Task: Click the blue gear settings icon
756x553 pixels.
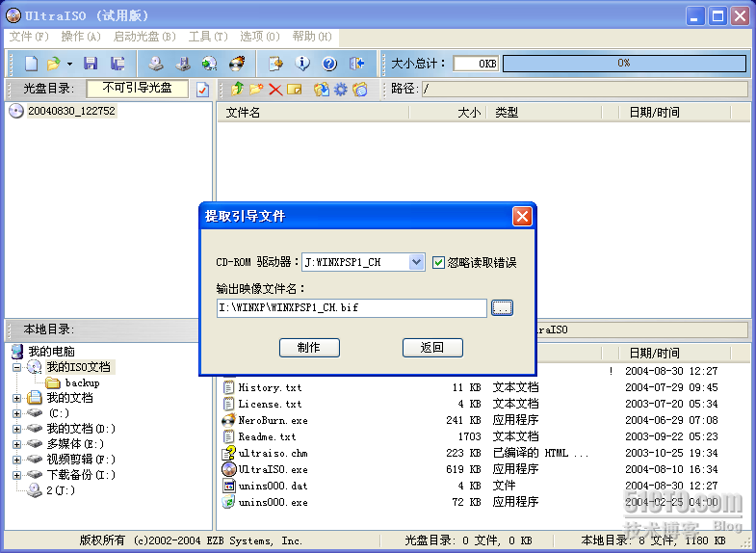Action: pyautogui.click(x=340, y=90)
